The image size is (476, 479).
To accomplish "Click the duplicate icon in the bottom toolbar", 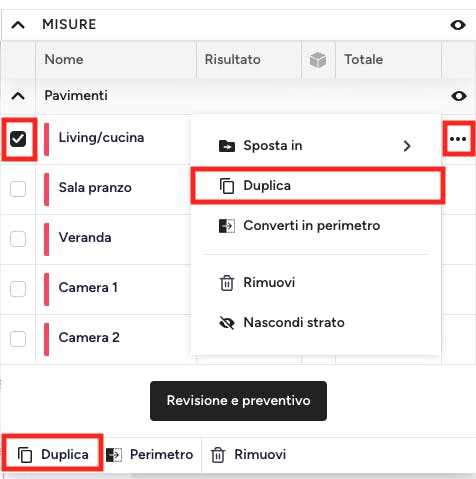I will 25,455.
